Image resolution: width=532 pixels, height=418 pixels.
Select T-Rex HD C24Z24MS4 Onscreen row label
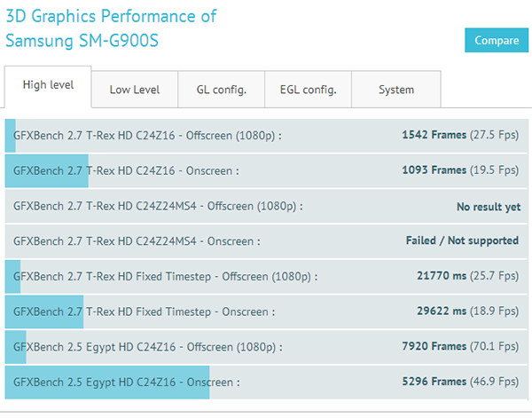coord(137,241)
